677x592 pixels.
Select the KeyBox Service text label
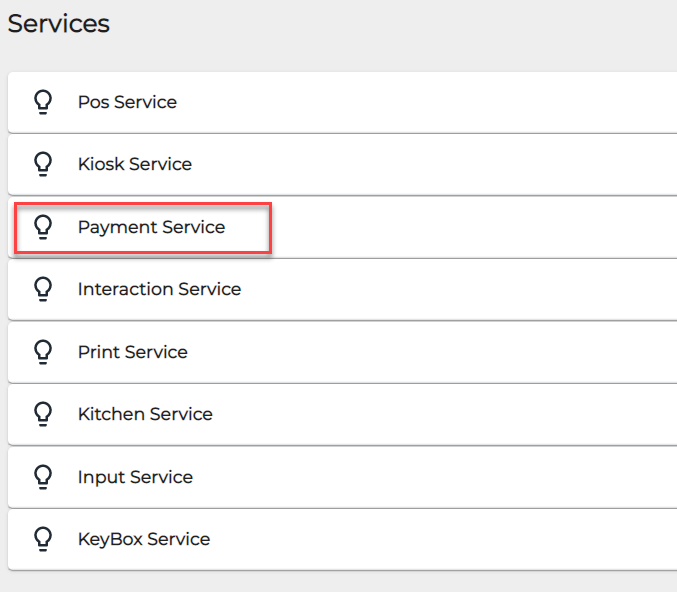click(x=144, y=539)
